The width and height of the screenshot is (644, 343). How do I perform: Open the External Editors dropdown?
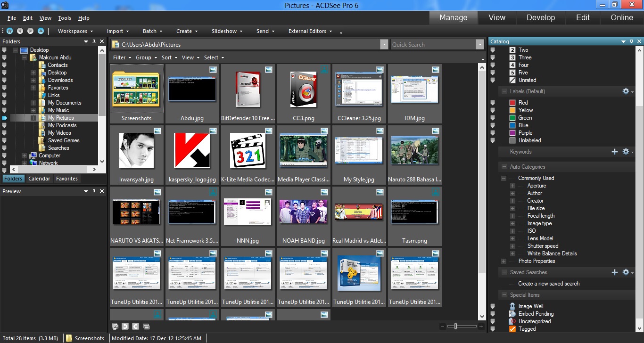pyautogui.click(x=310, y=31)
